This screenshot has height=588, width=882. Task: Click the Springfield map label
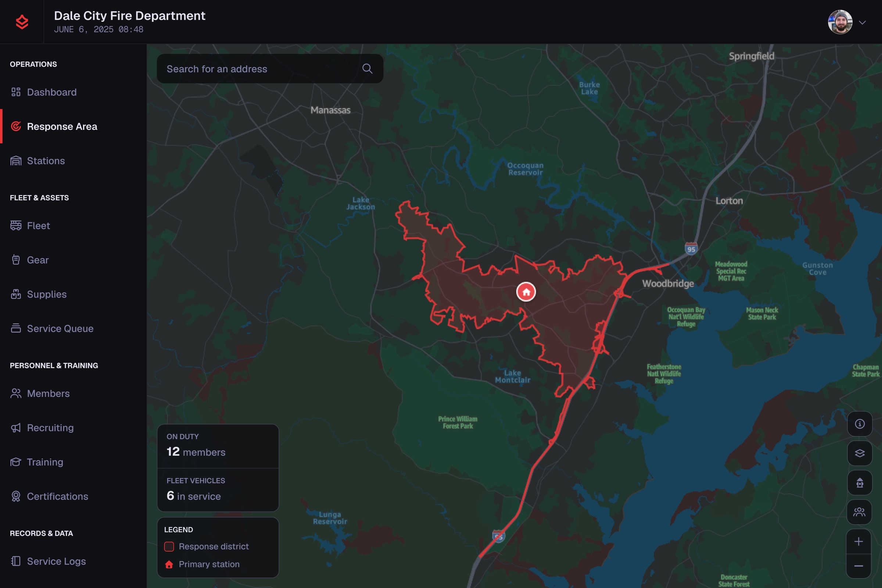pyautogui.click(x=752, y=56)
